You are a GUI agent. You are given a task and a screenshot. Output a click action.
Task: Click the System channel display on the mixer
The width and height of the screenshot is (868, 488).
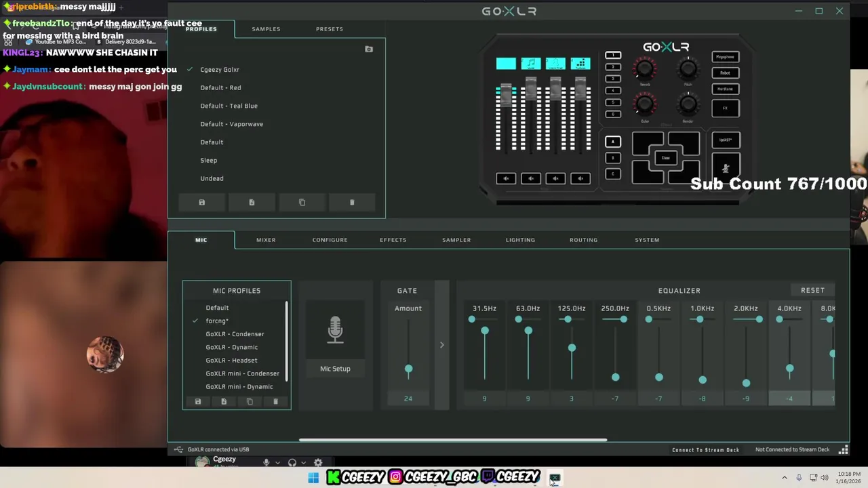click(580, 64)
